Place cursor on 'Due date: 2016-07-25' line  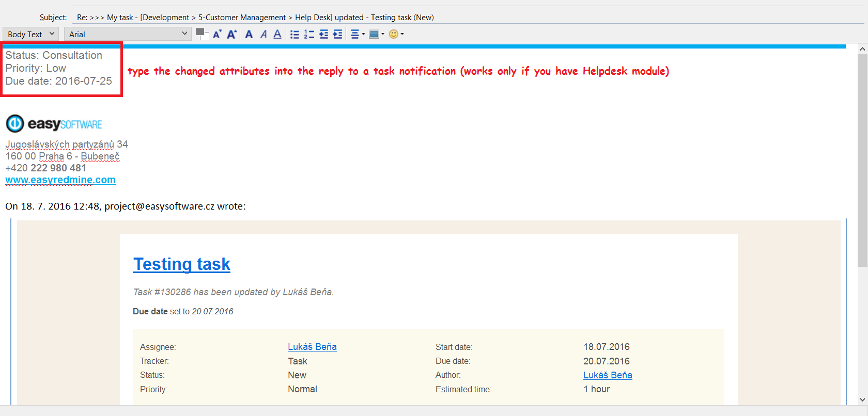58,81
